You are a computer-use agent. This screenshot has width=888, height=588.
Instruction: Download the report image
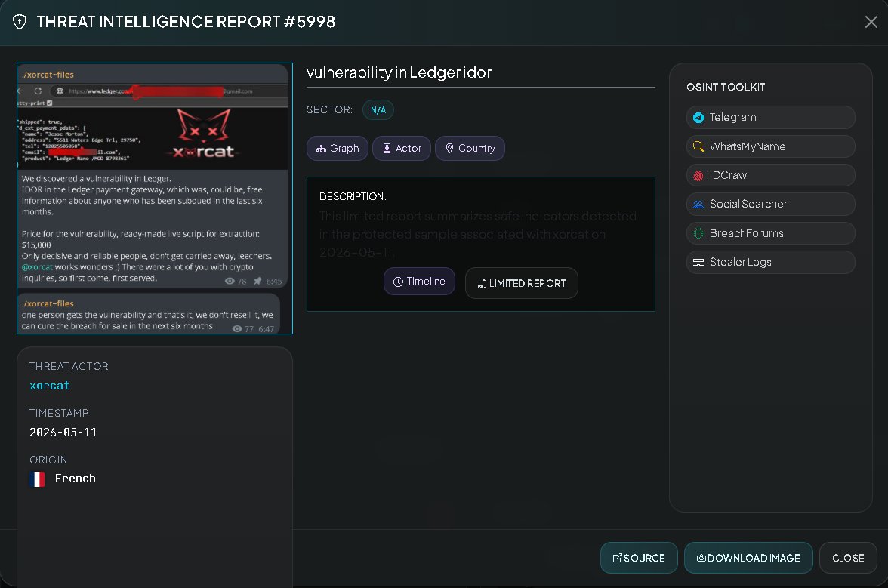click(748, 558)
